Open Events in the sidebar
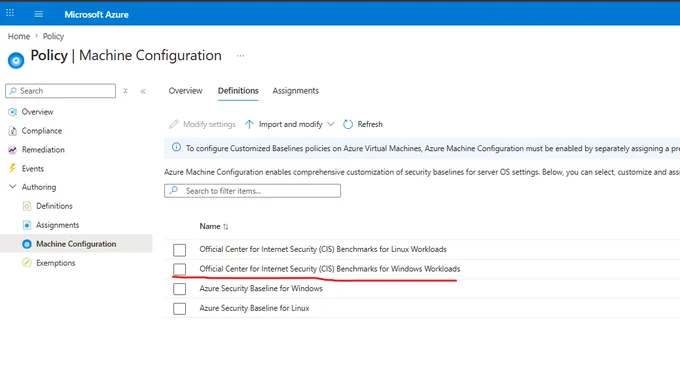This screenshot has height=367, width=680. 33,168
